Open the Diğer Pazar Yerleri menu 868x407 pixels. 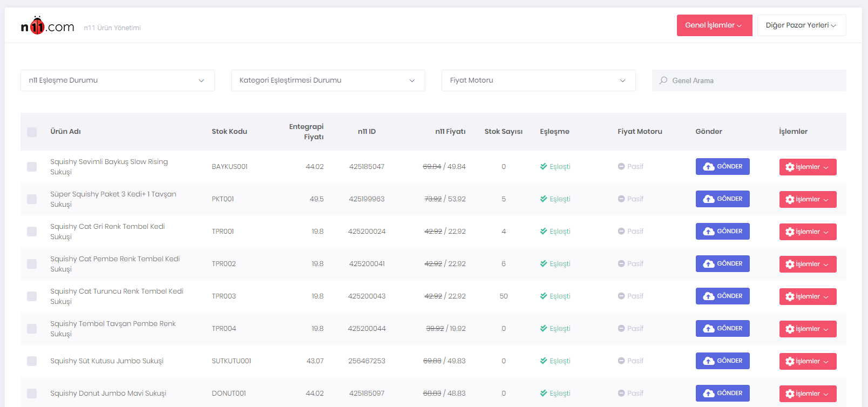801,25
